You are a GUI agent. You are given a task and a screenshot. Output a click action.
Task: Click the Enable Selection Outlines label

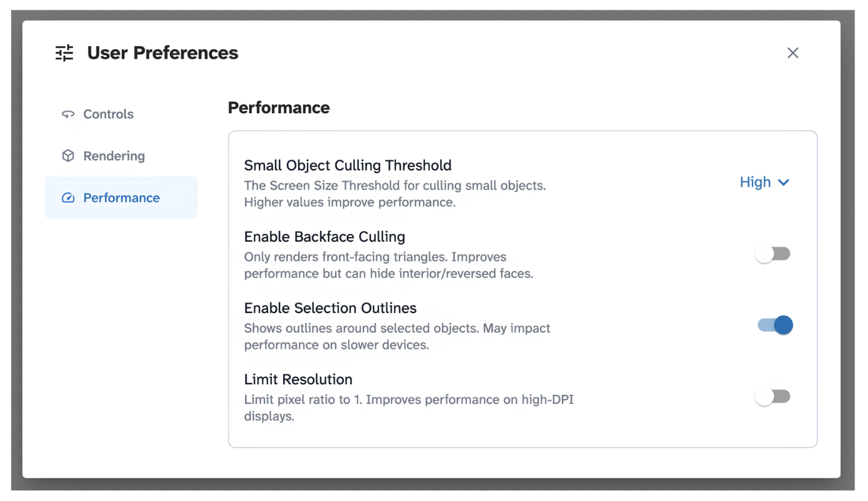330,308
